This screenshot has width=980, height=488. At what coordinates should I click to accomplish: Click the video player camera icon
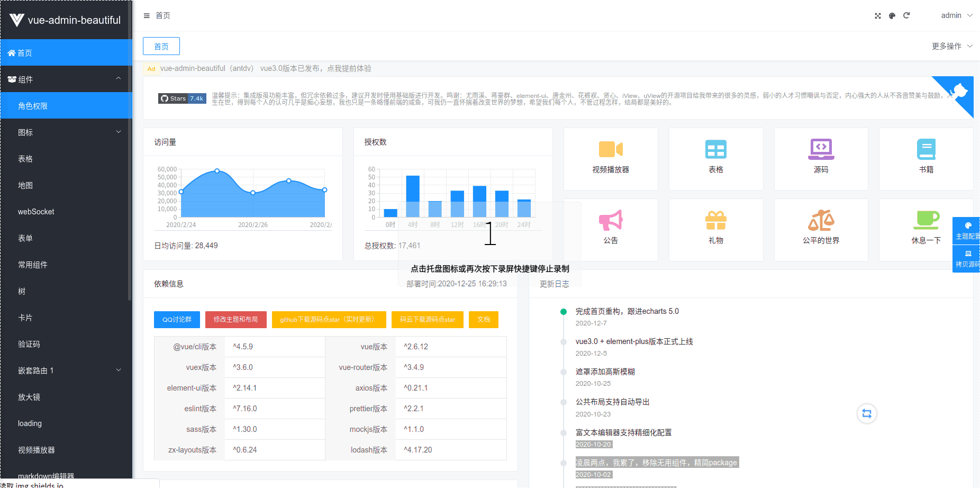point(610,149)
